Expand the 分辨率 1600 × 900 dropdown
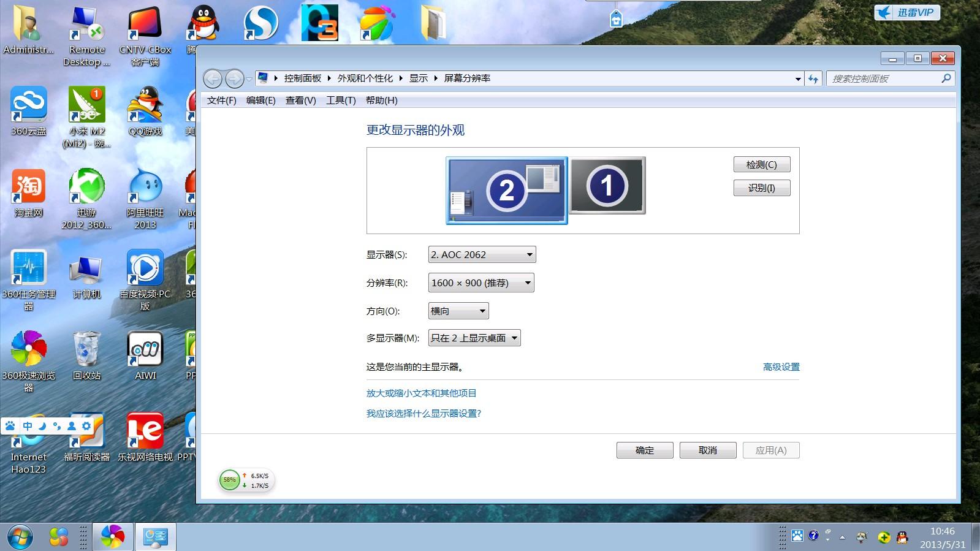Viewport: 980px width, 551px height. [481, 283]
